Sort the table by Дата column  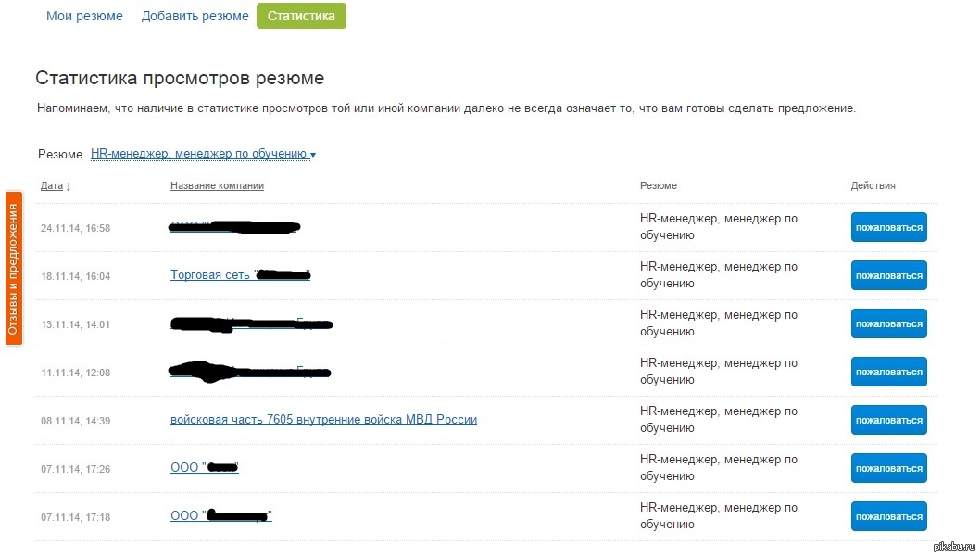(55, 185)
